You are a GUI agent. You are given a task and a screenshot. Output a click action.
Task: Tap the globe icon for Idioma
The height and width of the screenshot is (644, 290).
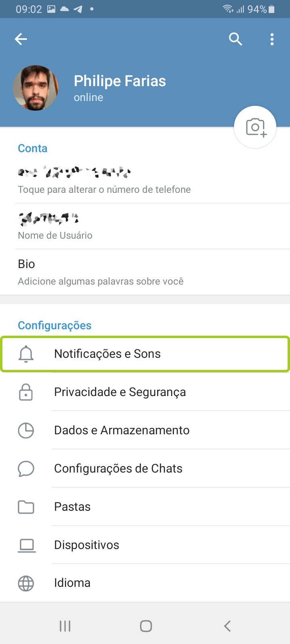26,583
